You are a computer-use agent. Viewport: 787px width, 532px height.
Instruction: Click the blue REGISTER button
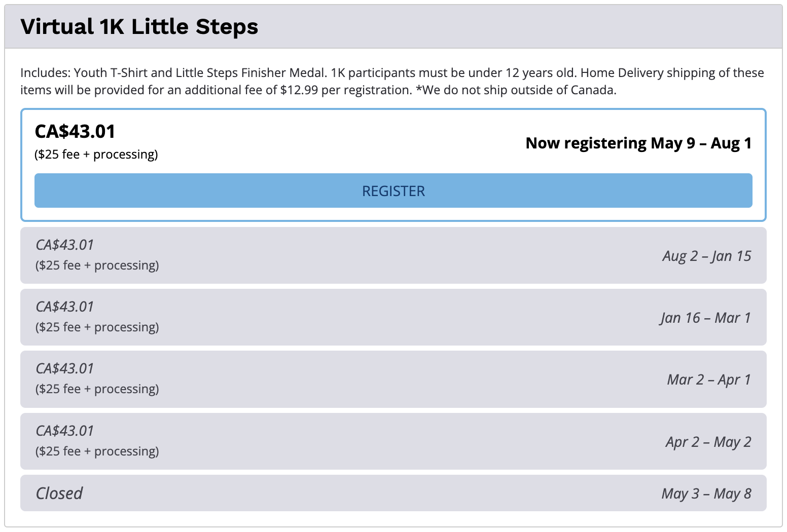point(393,191)
